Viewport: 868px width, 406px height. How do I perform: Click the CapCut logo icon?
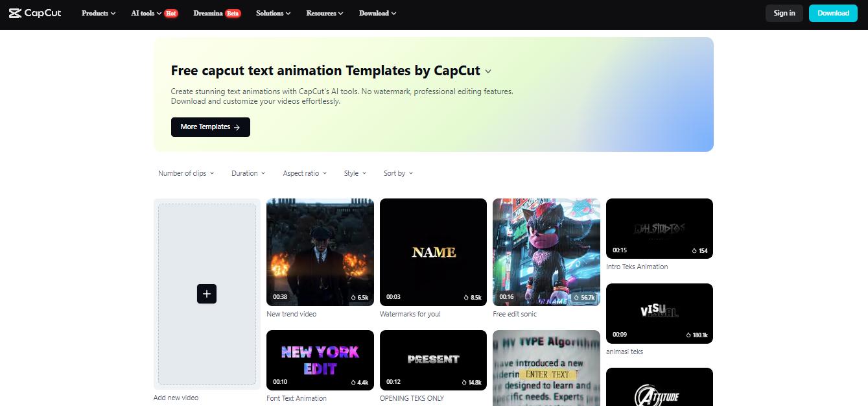(16, 13)
